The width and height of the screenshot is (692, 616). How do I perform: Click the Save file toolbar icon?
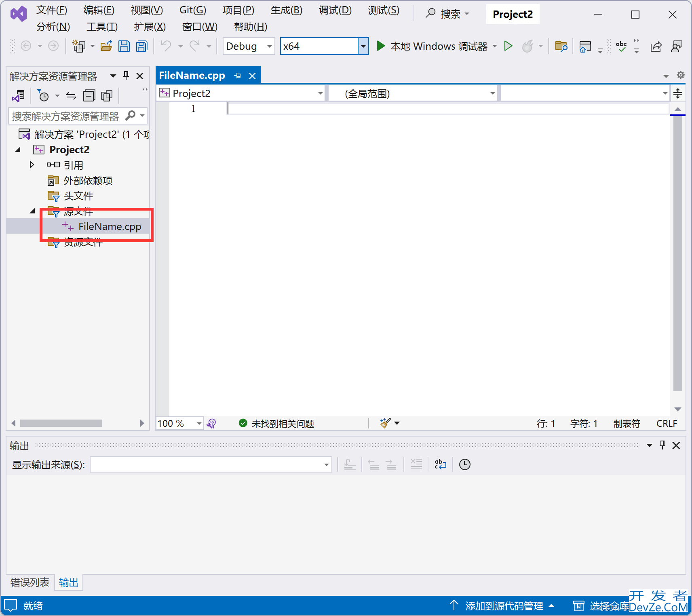tap(124, 46)
